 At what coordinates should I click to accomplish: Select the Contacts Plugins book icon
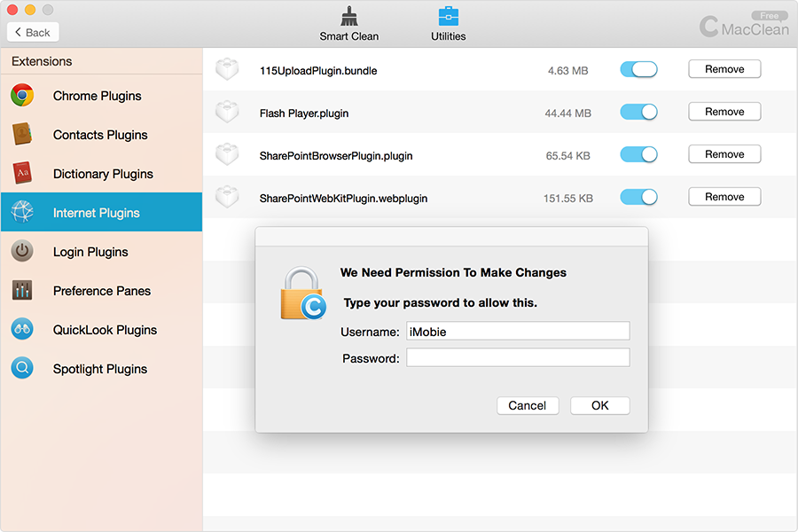(23, 135)
